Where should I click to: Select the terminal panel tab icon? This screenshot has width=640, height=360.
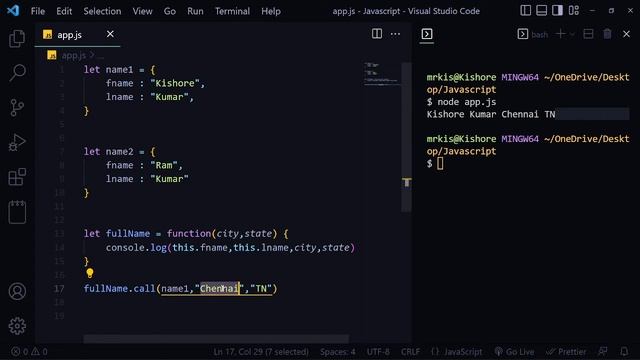tap(427, 34)
